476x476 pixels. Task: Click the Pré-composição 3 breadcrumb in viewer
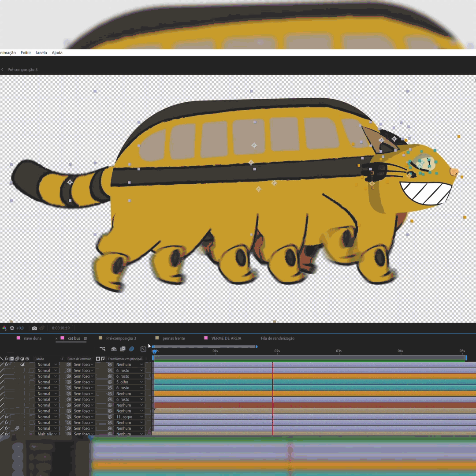[22, 70]
